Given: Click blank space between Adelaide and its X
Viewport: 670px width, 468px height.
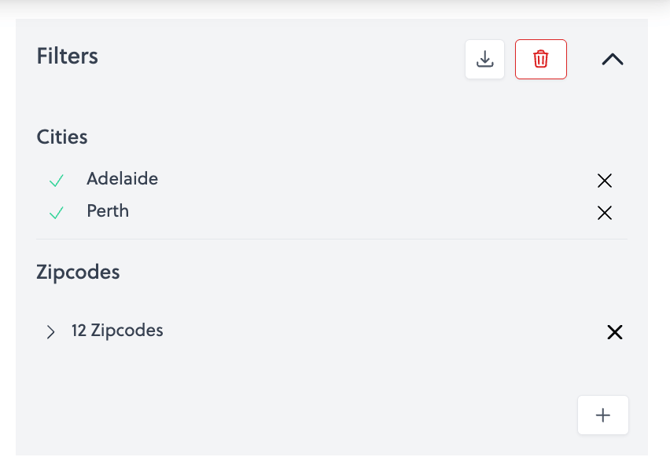Looking at the screenshot, I should pyautogui.click(x=380, y=181).
